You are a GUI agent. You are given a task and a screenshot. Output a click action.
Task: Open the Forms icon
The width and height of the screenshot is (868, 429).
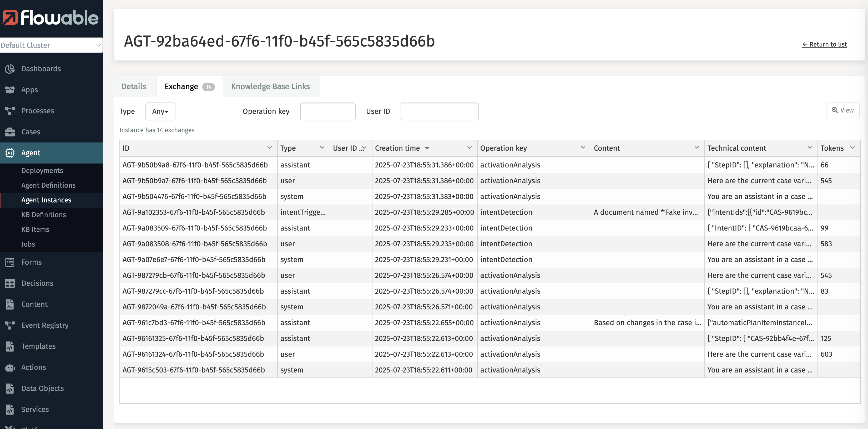coord(10,262)
